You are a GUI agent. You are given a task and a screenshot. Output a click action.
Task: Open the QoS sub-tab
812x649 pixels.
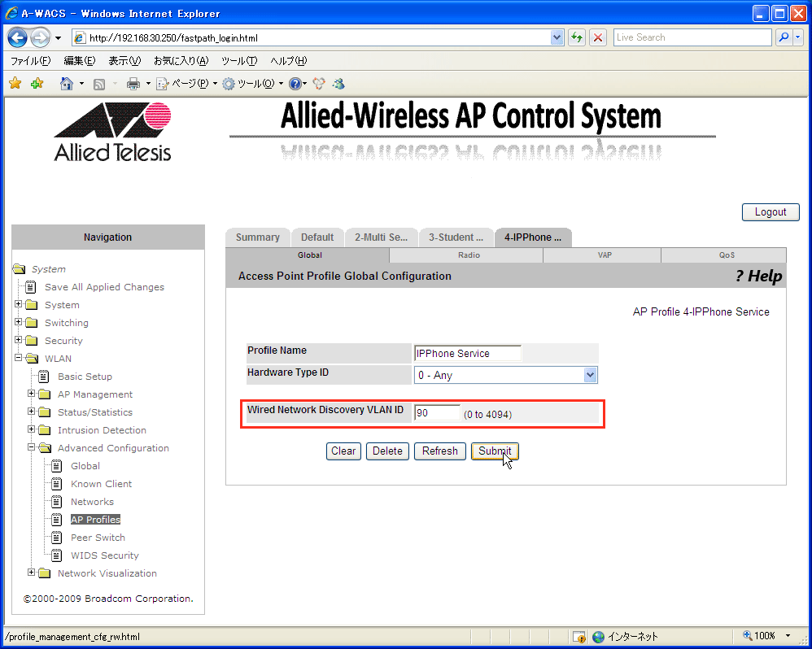coord(726,255)
